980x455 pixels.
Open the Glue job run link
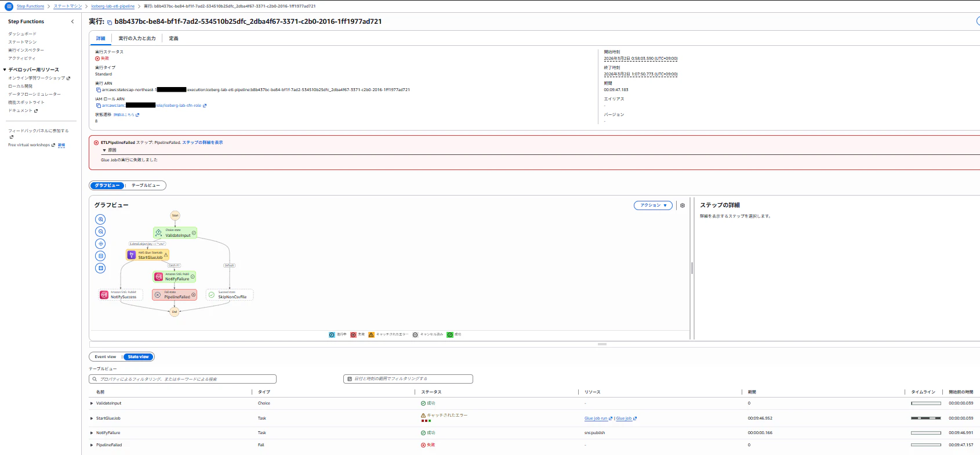598,418
